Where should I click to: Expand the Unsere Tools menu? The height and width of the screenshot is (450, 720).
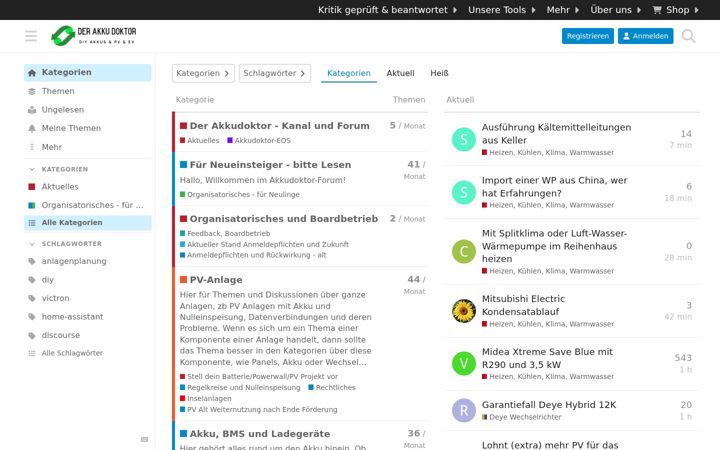point(502,10)
